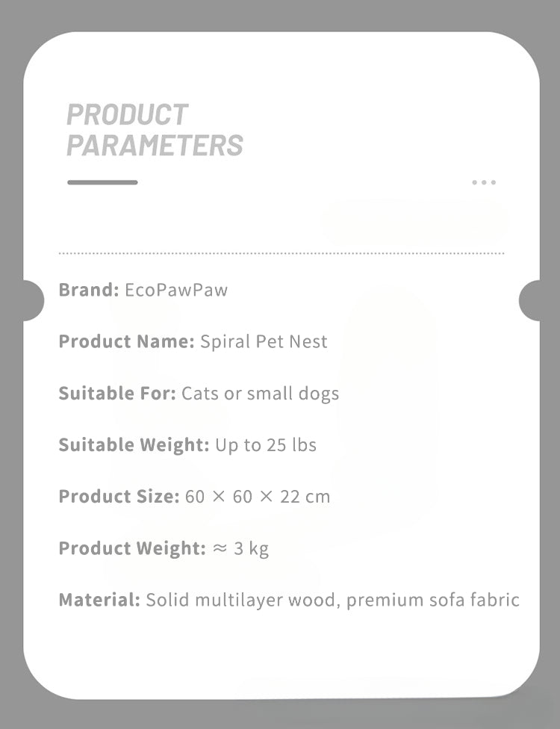Click the "≈ 3 kg" weight value
Screen dimensions: 560x729
[x=240, y=548]
